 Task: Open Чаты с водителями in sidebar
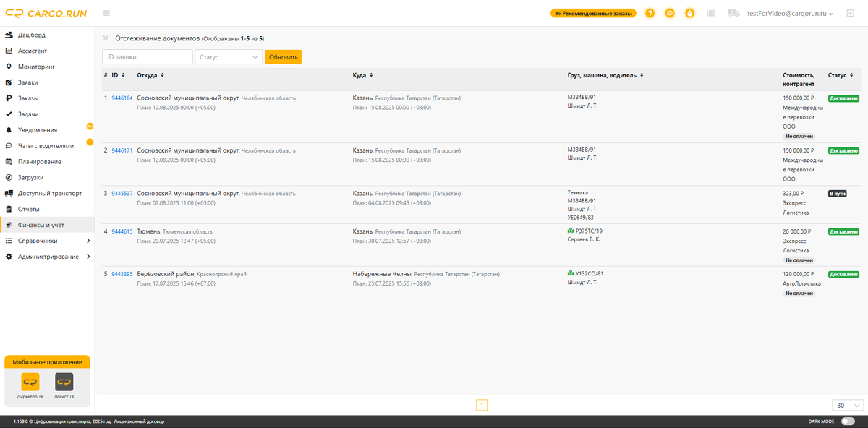click(x=47, y=146)
